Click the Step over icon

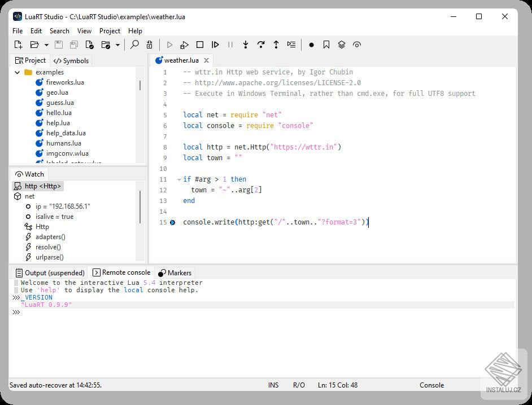coord(261,45)
